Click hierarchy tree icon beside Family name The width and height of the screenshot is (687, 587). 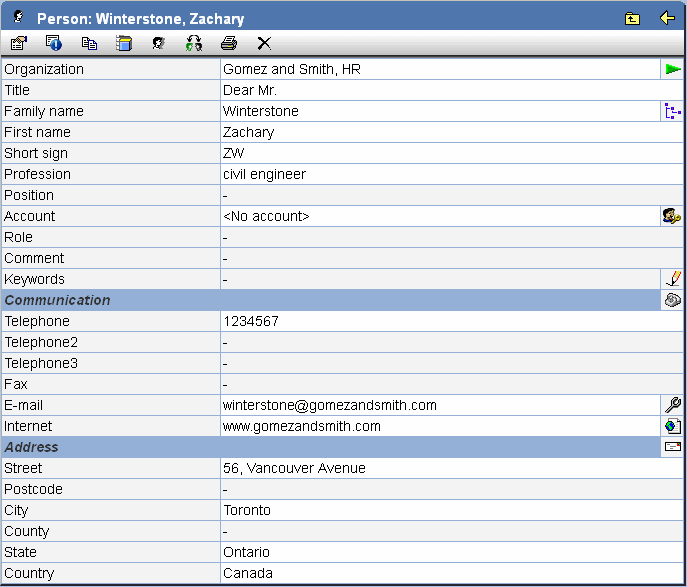click(x=673, y=111)
